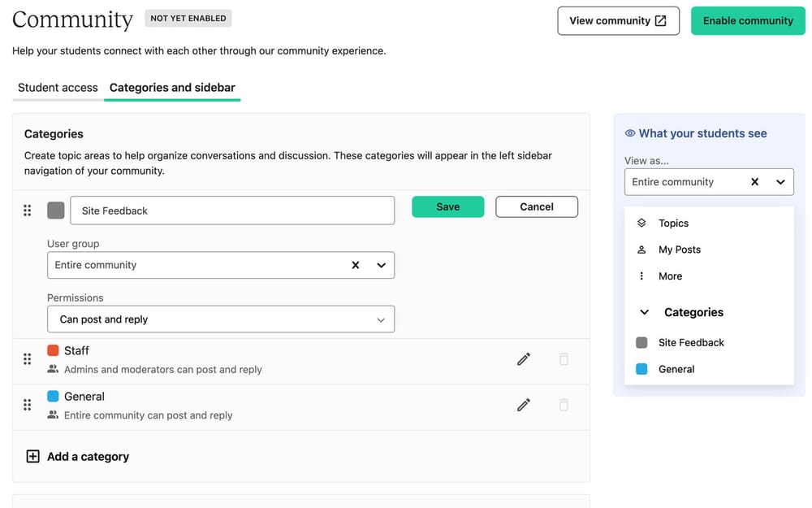Select the Topics icon in the sidebar preview
The height and width of the screenshot is (508, 812).
click(x=642, y=223)
